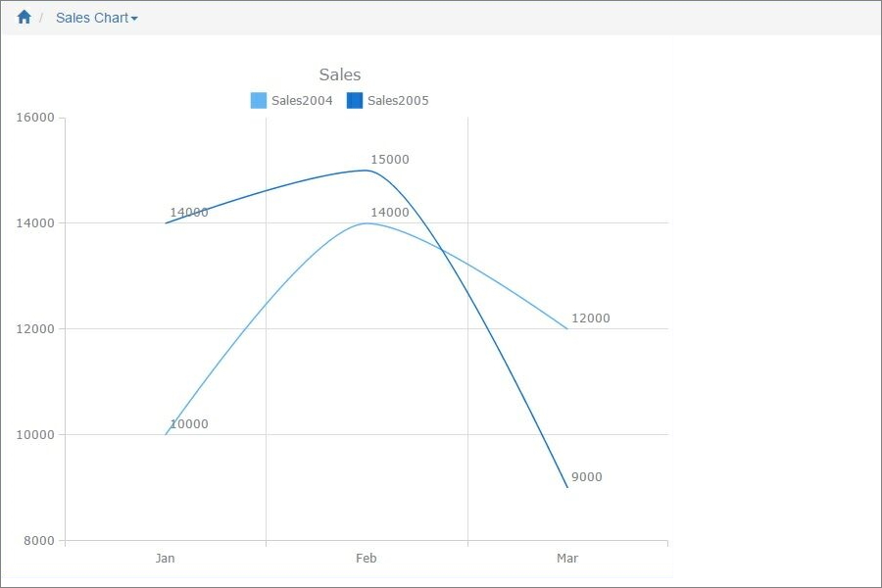Click the Mar x-axis label
This screenshot has width=882, height=588.
pos(566,557)
